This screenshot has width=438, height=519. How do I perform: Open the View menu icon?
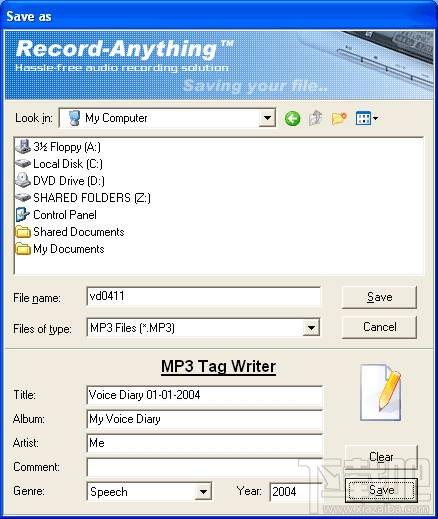coord(366,118)
